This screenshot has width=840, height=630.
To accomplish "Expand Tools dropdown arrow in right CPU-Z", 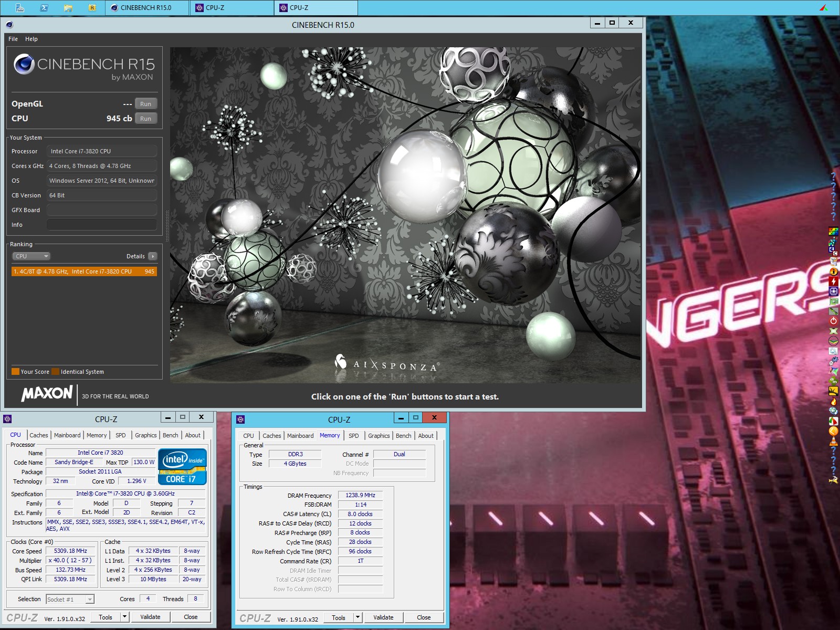I will click(358, 617).
